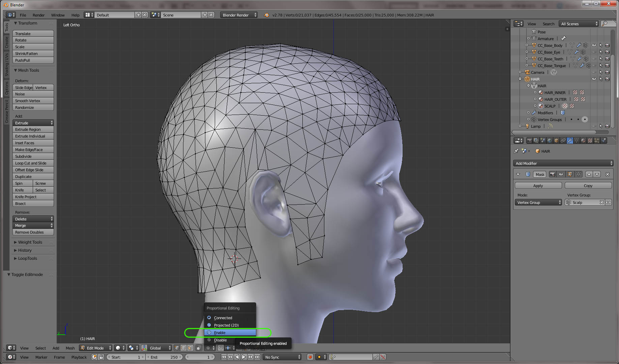Click the pin icon in properties header
The image size is (619, 364).
(516, 151)
